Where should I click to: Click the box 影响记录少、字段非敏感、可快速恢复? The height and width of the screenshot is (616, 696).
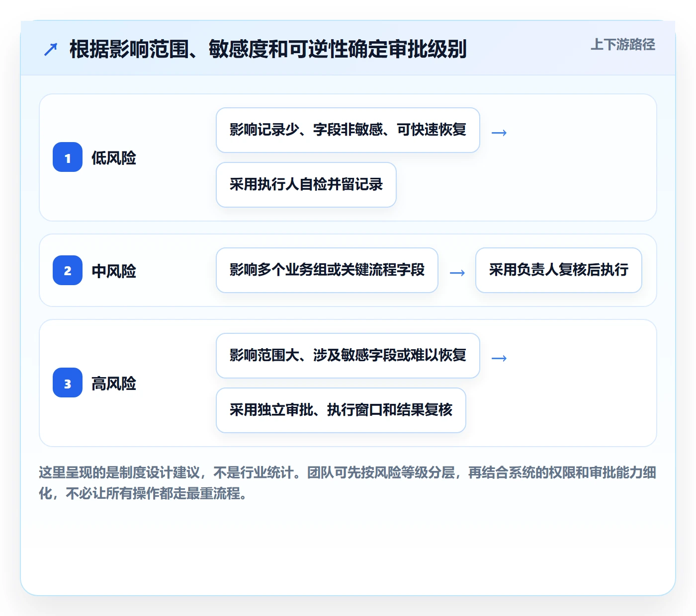(x=348, y=130)
